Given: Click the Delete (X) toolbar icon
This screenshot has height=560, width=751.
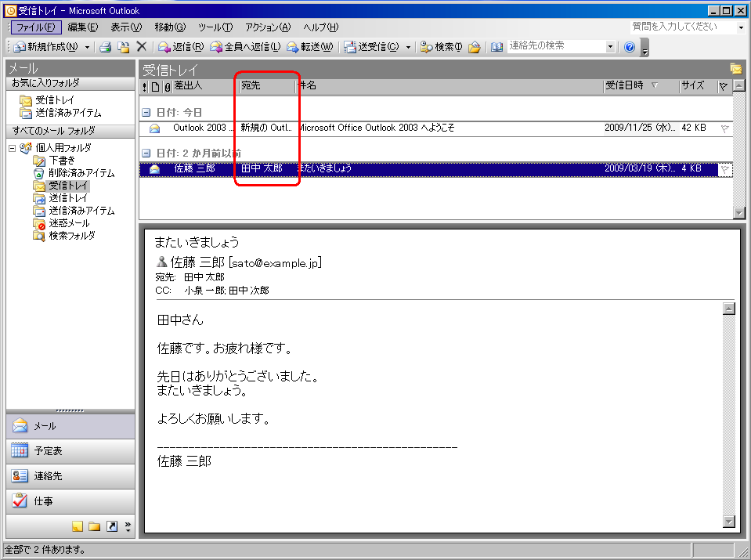Looking at the screenshot, I should coord(141,46).
